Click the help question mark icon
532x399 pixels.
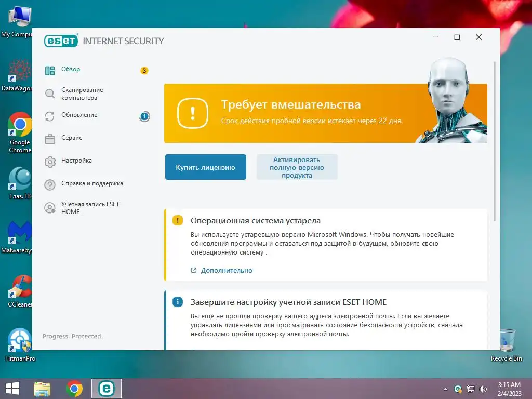(x=50, y=185)
